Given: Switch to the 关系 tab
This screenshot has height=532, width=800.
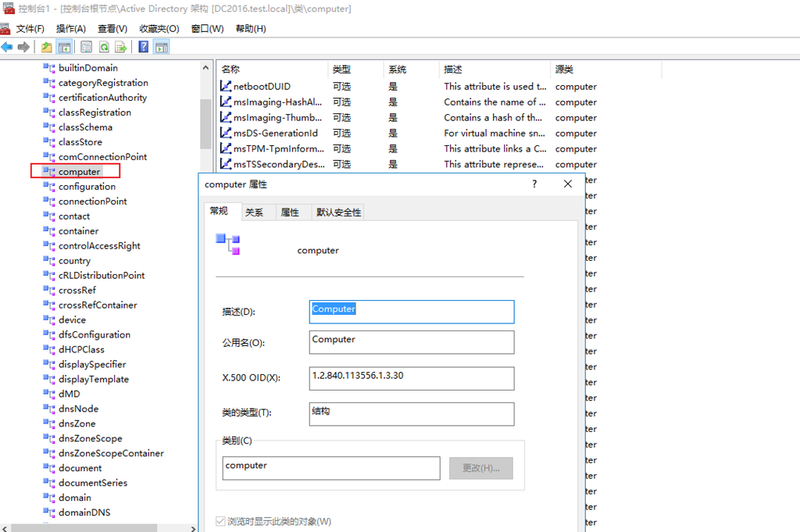Looking at the screenshot, I should pyautogui.click(x=254, y=212).
